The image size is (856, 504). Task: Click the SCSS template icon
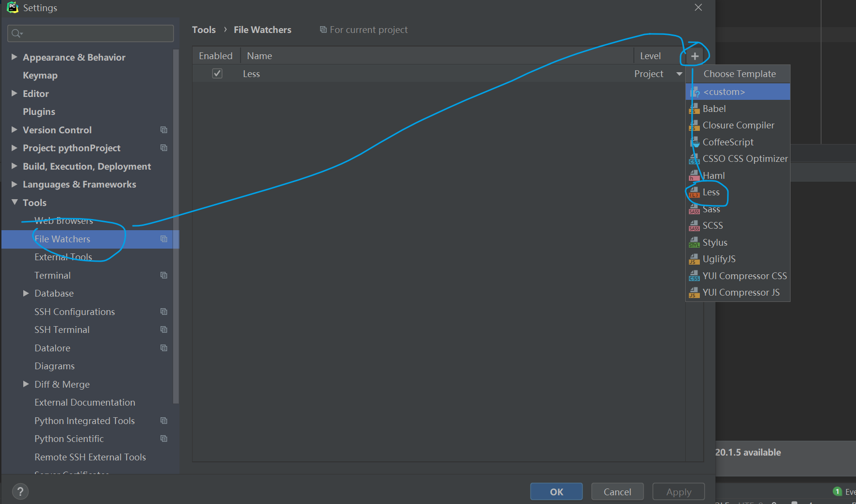(x=694, y=226)
